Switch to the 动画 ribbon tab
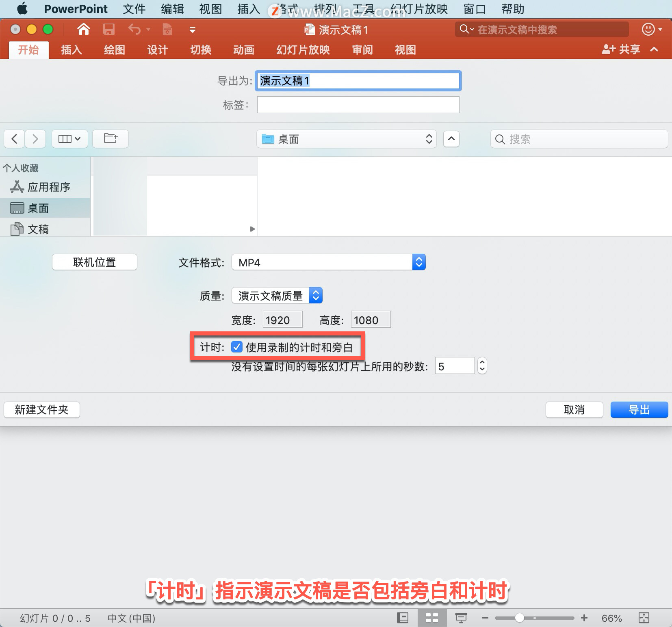672x627 pixels. pyautogui.click(x=244, y=50)
